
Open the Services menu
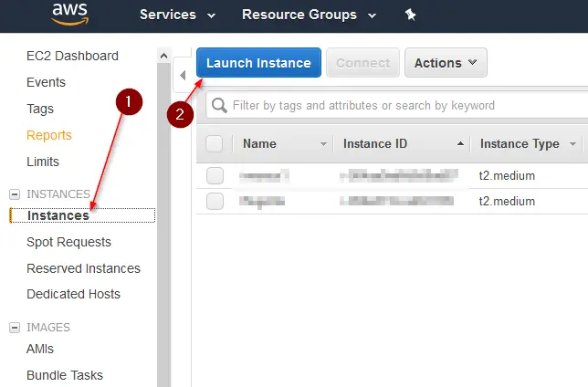tap(177, 15)
